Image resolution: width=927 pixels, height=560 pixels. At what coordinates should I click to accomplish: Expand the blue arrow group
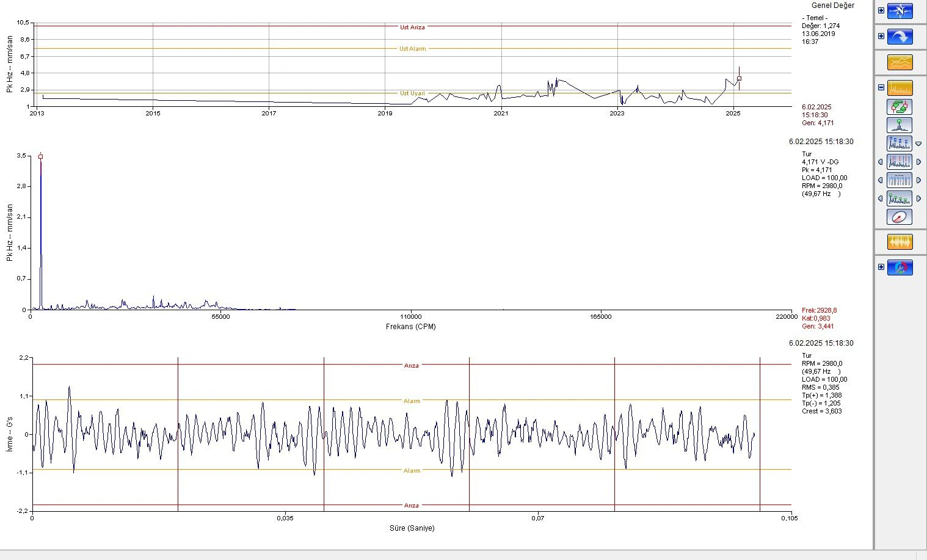[x=881, y=36]
